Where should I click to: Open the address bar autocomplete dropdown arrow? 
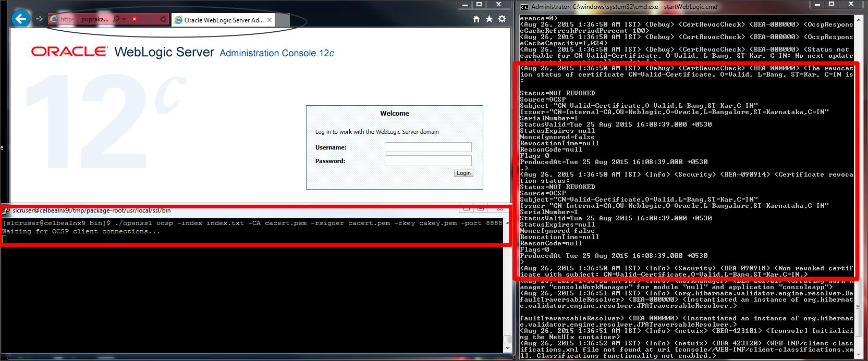(x=125, y=19)
